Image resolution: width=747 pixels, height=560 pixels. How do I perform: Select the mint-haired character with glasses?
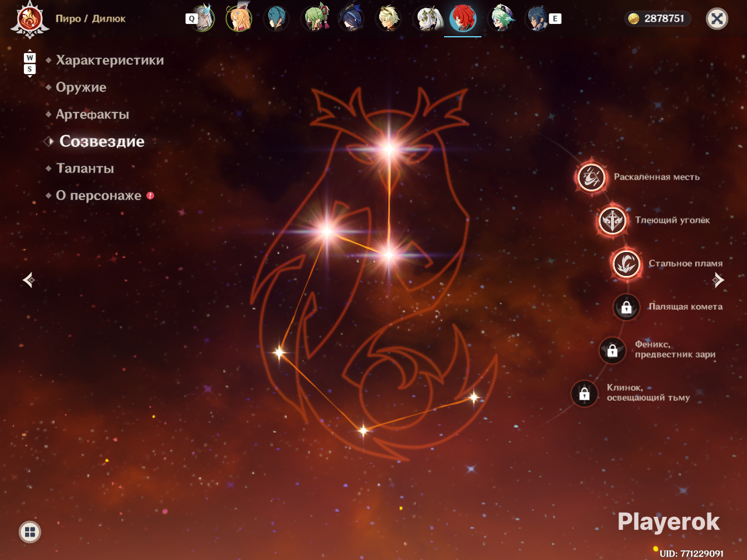pos(501,18)
